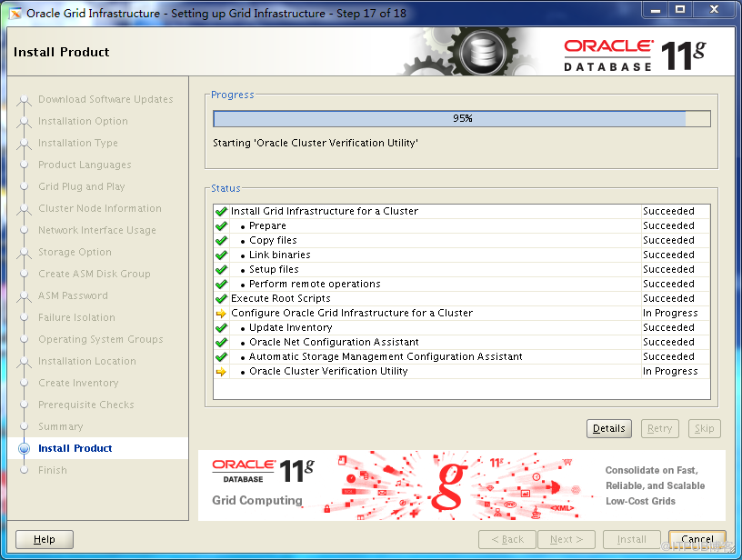Minimize the installer window
Viewport: 742px width, 560px height.
tap(656, 10)
